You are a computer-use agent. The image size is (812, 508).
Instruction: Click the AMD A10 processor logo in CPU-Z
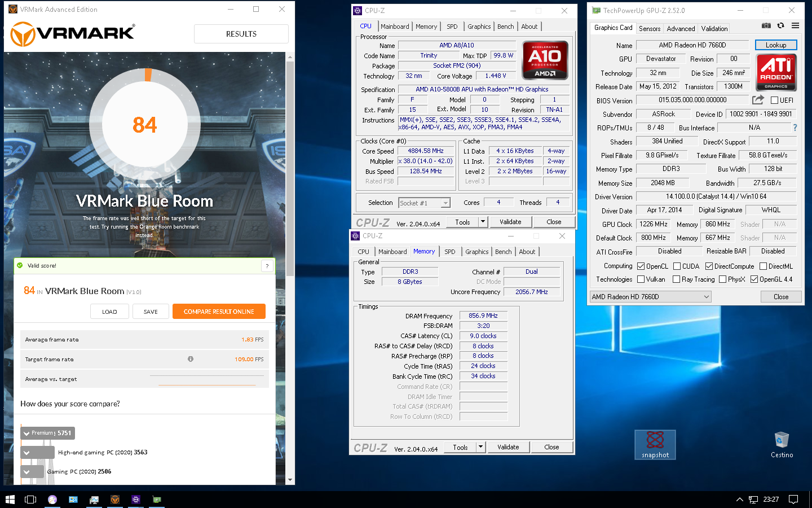pyautogui.click(x=545, y=60)
